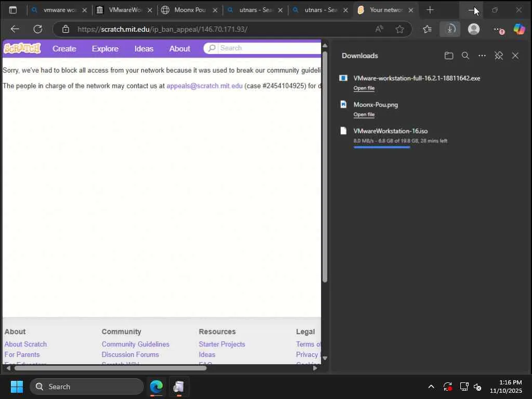The height and width of the screenshot is (399, 532).
Task: Click the muted volume tray icon
Action: point(478,387)
